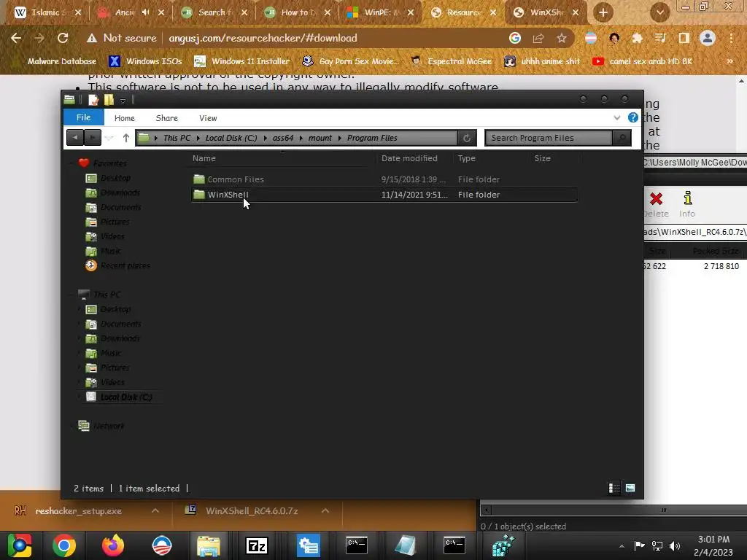Show hidden system tray icons arrow

(x=622, y=546)
